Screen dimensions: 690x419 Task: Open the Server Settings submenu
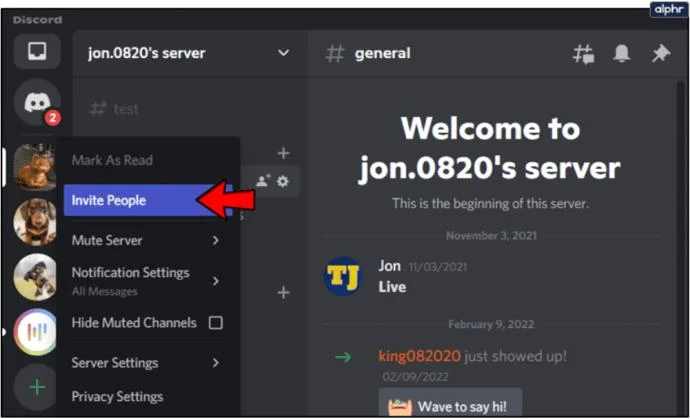pos(148,363)
